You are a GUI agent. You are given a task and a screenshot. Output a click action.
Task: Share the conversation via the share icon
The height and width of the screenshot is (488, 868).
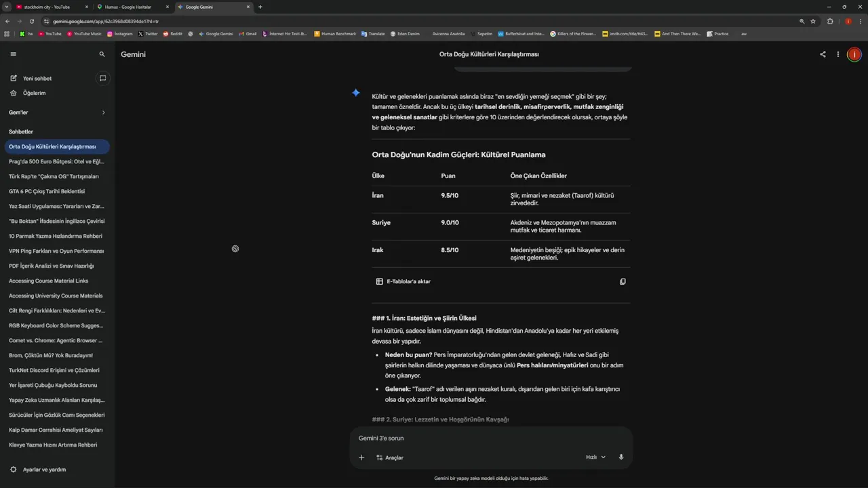click(823, 54)
